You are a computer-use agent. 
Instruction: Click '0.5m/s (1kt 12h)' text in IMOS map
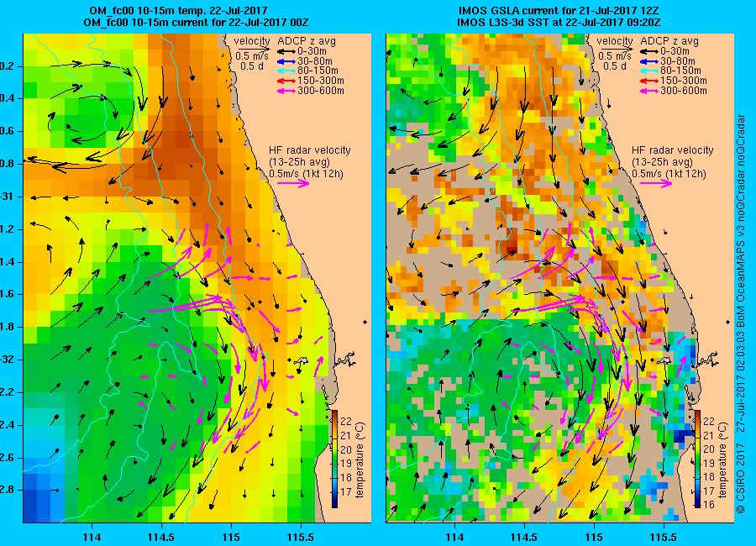[669, 174]
